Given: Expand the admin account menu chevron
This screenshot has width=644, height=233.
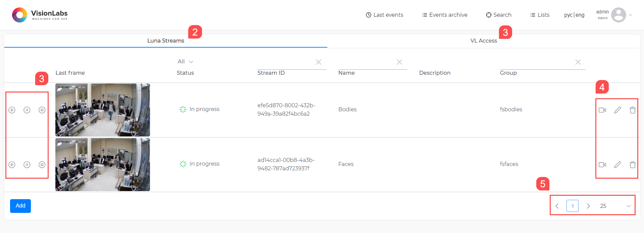Looking at the screenshot, I should (631, 15).
